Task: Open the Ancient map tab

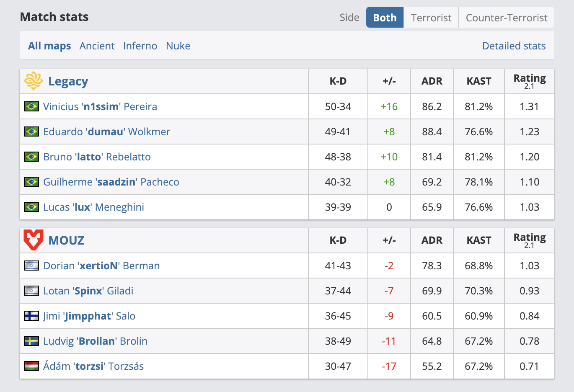Action: tap(97, 46)
